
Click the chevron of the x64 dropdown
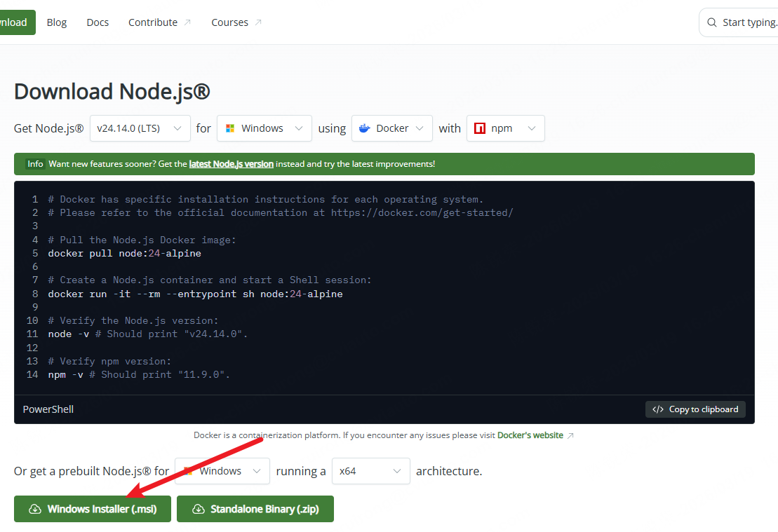pyautogui.click(x=396, y=471)
